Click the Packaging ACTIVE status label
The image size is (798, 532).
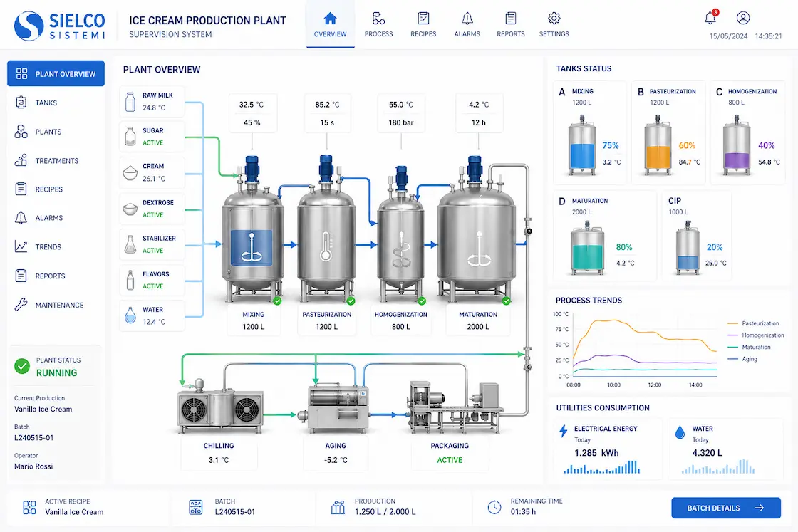click(450, 460)
